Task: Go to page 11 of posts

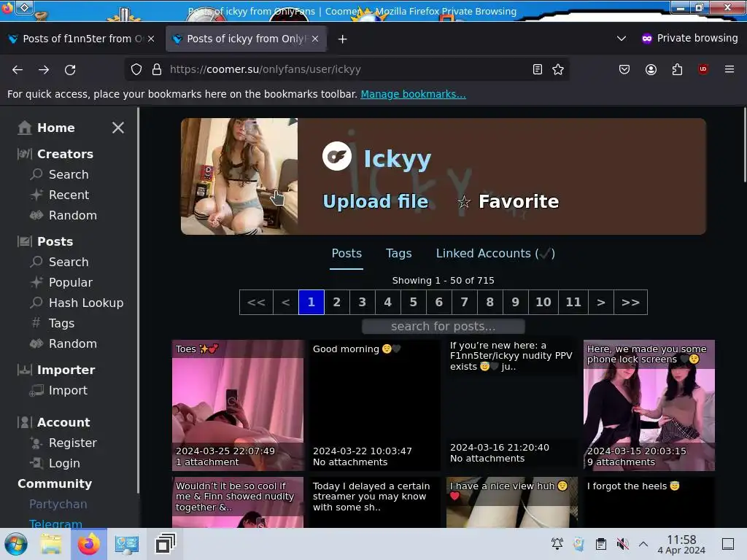Action: point(573,303)
